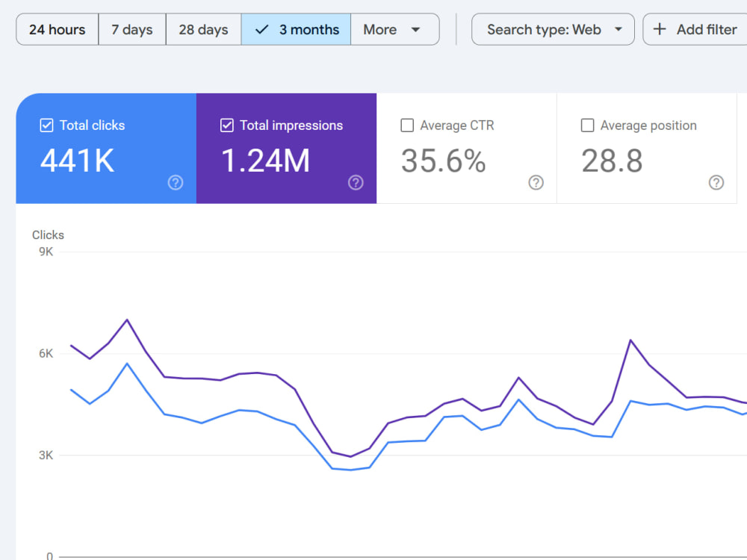Viewport: 747px width, 560px height.
Task: Enable the Average position checkbox
Action: point(587,125)
